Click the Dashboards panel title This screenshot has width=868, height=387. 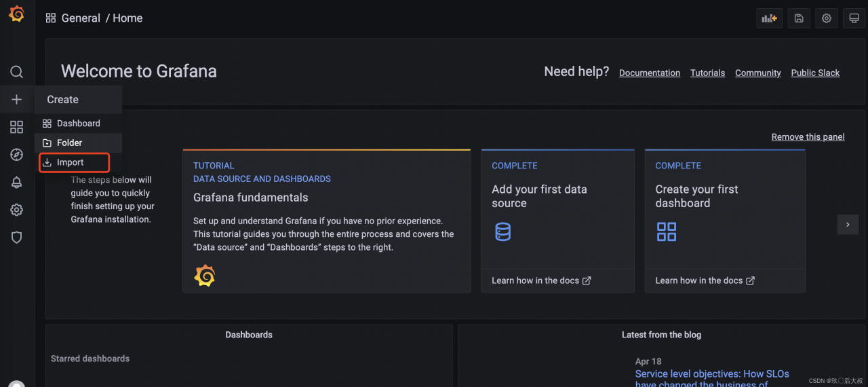pyautogui.click(x=249, y=335)
